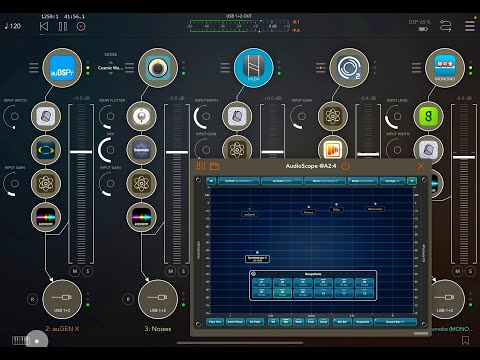The height and width of the screenshot is (360, 480).
Task: Open channel menu beside auDSPr node
Action: click(x=34, y=68)
